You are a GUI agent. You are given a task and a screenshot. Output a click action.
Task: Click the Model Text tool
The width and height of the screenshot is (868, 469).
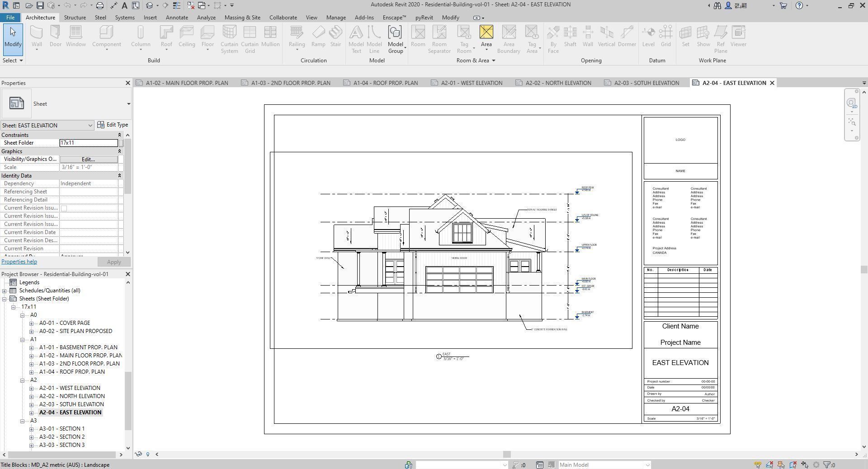coord(356,39)
